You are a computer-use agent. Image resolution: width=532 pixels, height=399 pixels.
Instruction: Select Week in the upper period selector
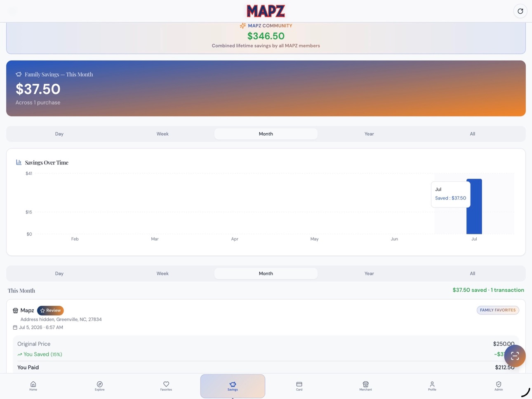162,134
